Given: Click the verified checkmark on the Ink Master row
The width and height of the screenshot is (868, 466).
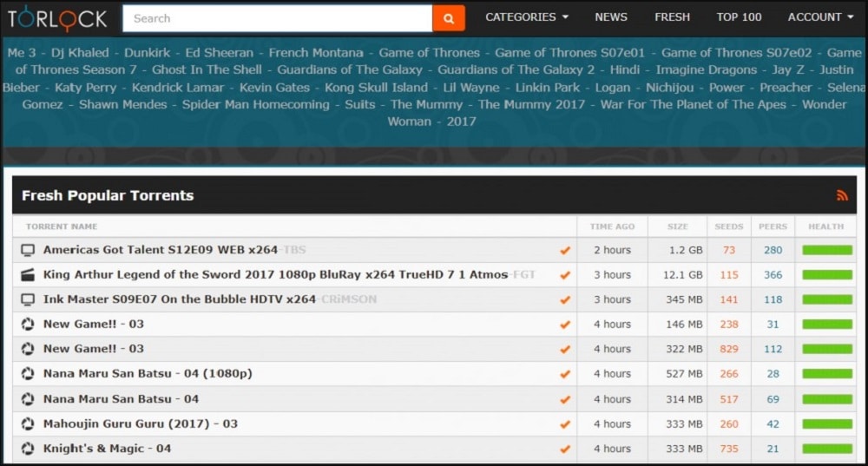Looking at the screenshot, I should click(565, 299).
